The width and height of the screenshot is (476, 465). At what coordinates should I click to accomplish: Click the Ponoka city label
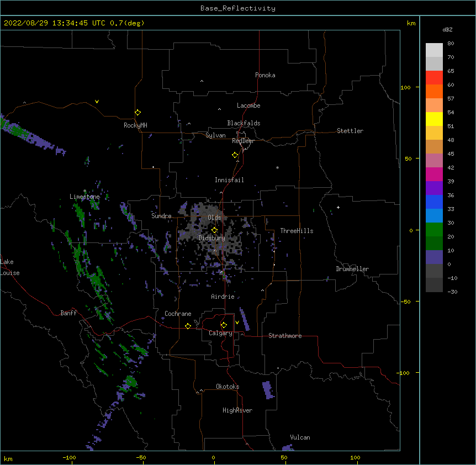click(x=265, y=75)
